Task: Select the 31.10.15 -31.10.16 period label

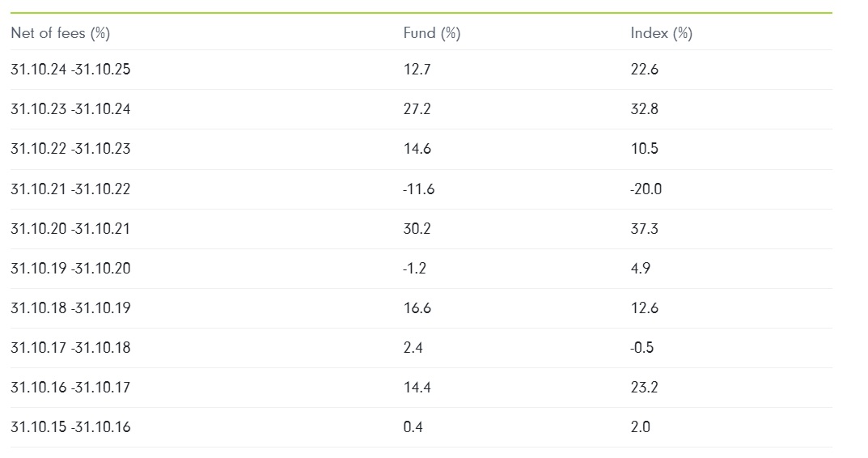Action: pos(70,427)
